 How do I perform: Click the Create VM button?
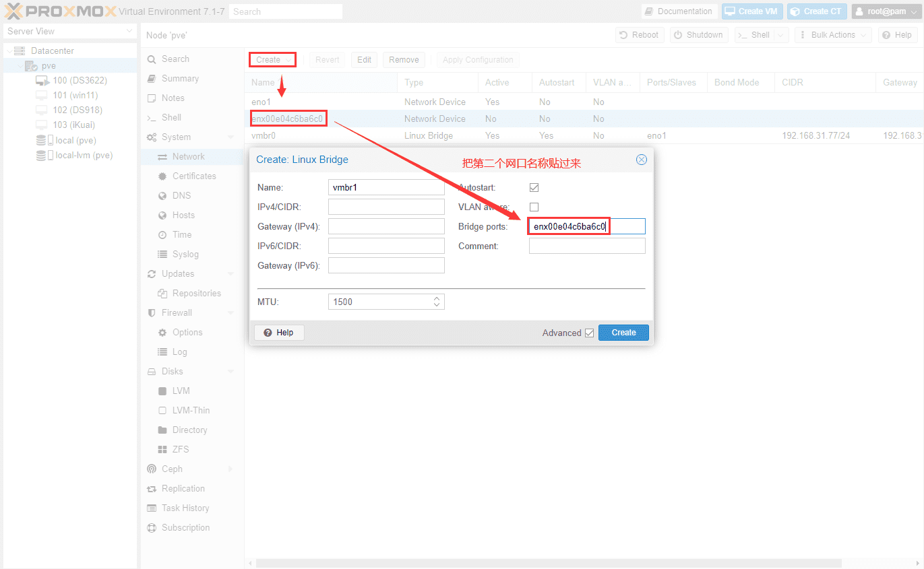(x=752, y=11)
